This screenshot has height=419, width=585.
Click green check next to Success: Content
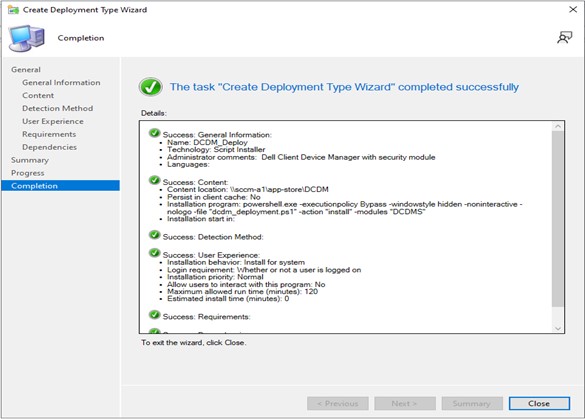point(154,180)
